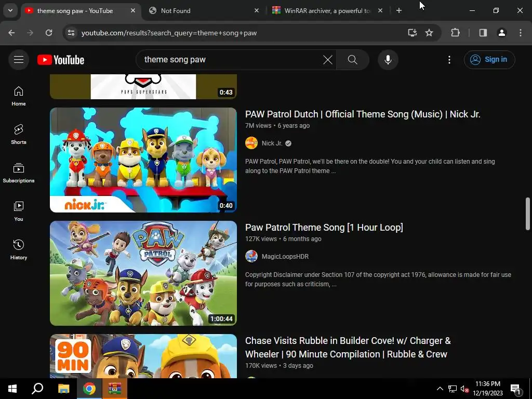532x399 pixels.
Task: Toggle the browser side panel
Action: 483,33
